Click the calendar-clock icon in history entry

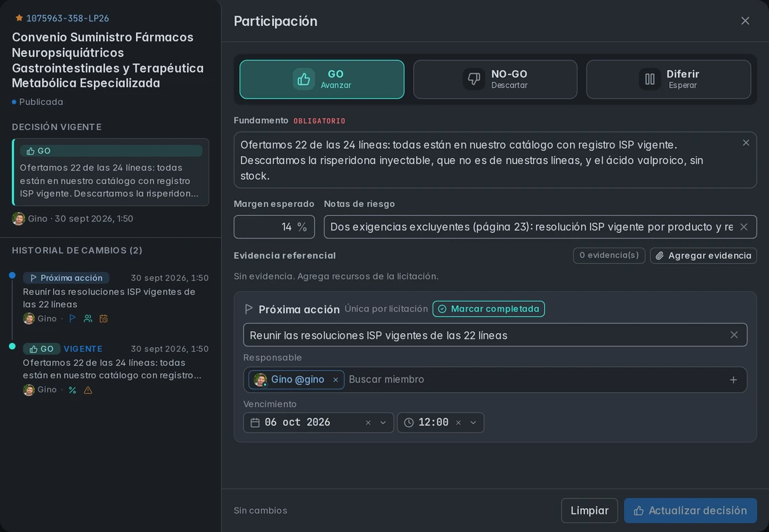point(104,318)
